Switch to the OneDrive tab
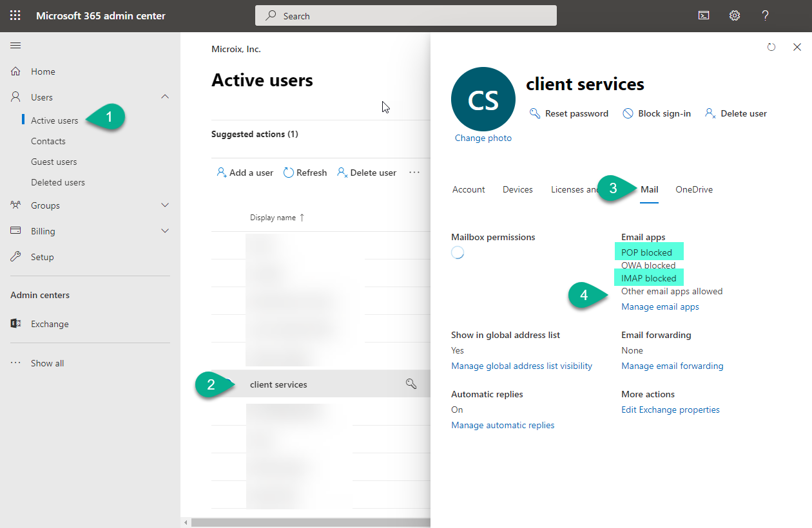 [x=693, y=189]
